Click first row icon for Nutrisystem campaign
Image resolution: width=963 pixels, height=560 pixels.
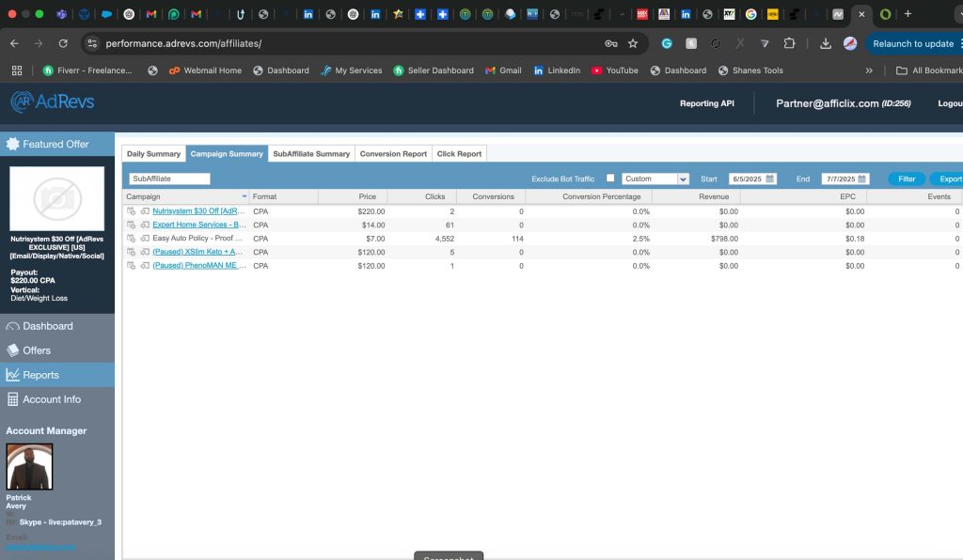pyautogui.click(x=132, y=211)
